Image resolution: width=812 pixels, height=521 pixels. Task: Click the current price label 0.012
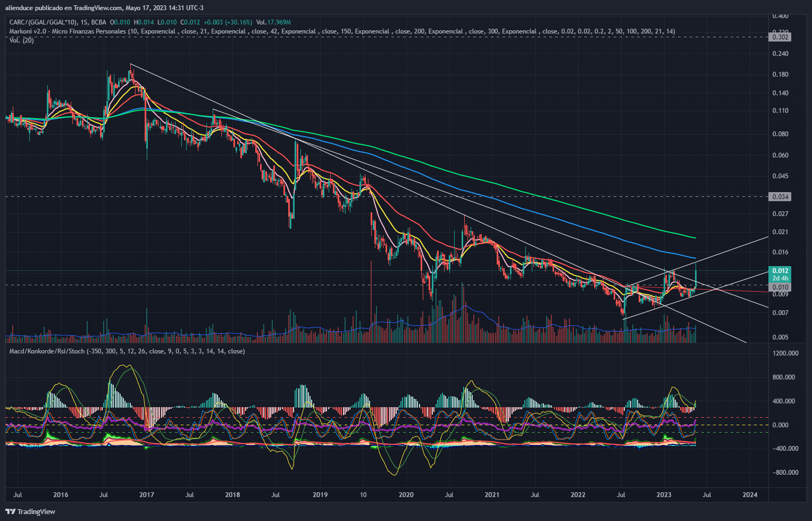click(780, 271)
